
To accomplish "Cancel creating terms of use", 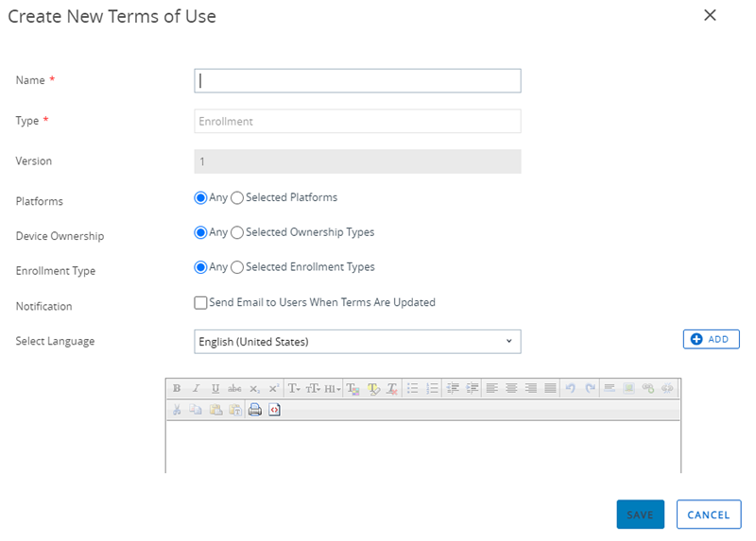I will (709, 515).
